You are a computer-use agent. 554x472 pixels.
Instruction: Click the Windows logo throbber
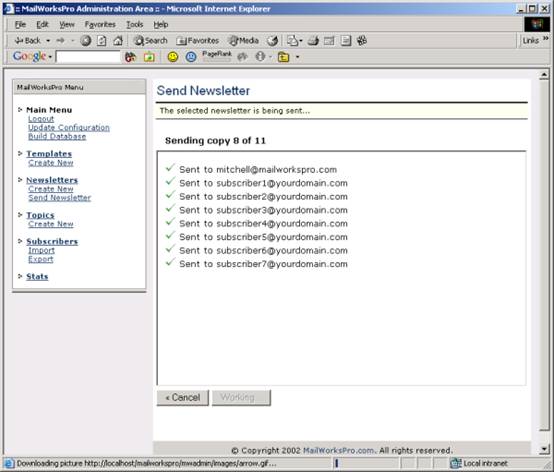tap(537, 24)
